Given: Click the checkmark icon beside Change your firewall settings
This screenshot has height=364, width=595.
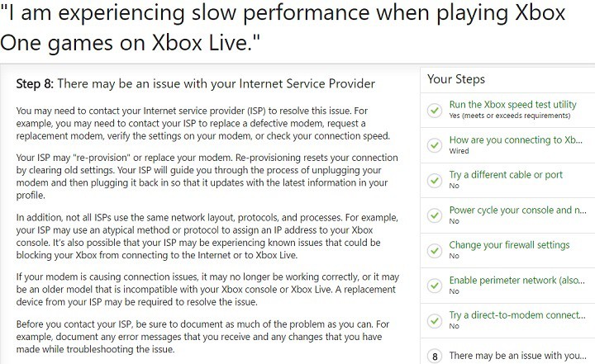Looking at the screenshot, I should (435, 251).
